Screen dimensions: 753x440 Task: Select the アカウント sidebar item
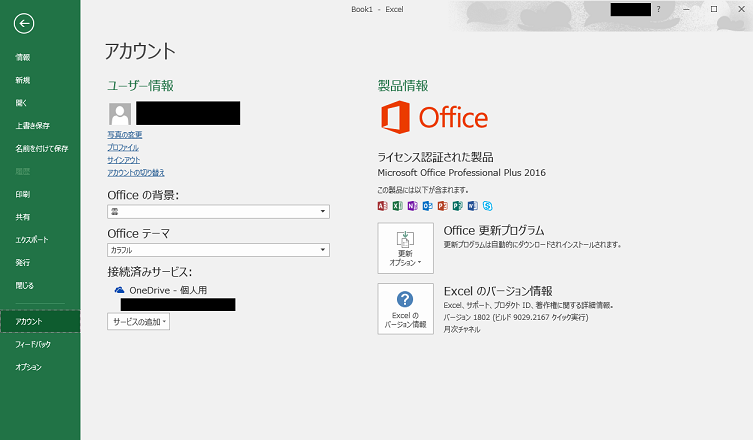point(40,321)
